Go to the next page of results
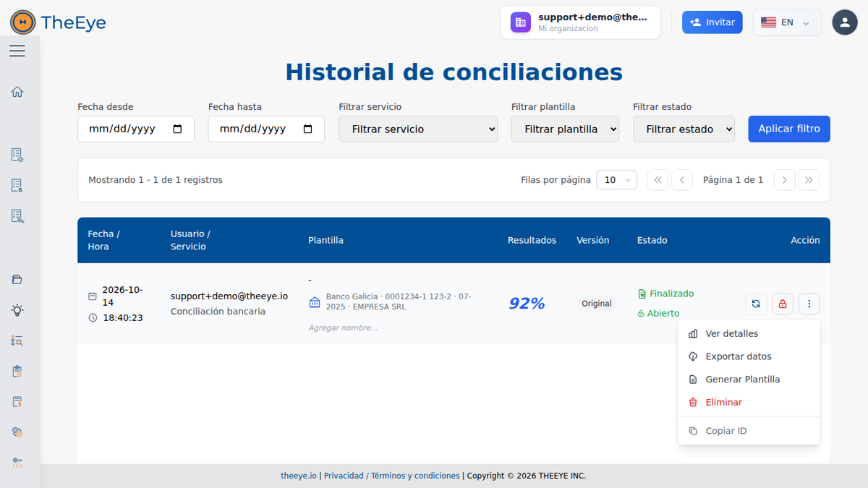This screenshot has height=488, width=868. point(784,180)
